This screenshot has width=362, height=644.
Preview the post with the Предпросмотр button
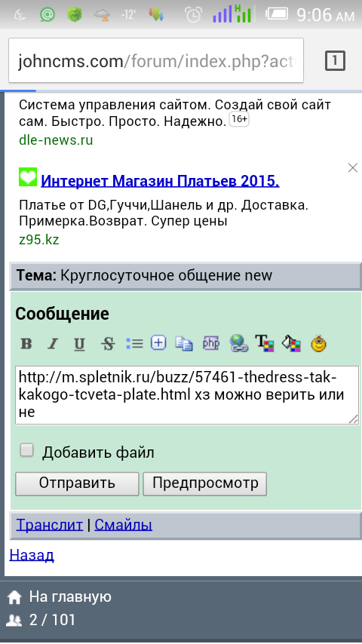click(x=205, y=483)
